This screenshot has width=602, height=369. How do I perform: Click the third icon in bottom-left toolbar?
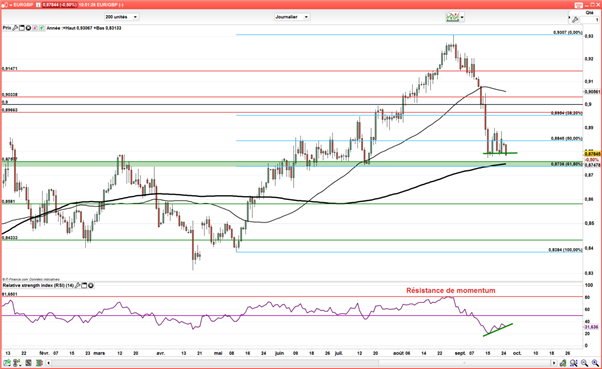(28, 362)
